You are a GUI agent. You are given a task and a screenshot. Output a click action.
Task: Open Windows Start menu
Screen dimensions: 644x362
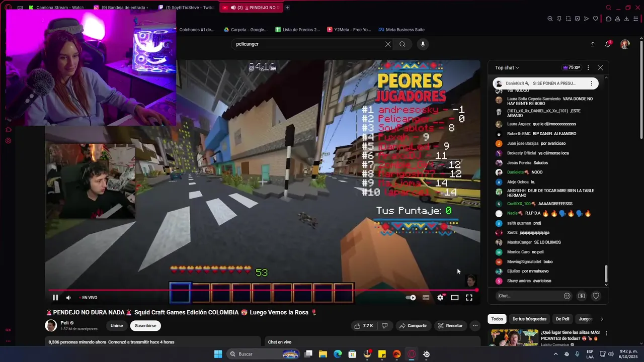coord(218,354)
